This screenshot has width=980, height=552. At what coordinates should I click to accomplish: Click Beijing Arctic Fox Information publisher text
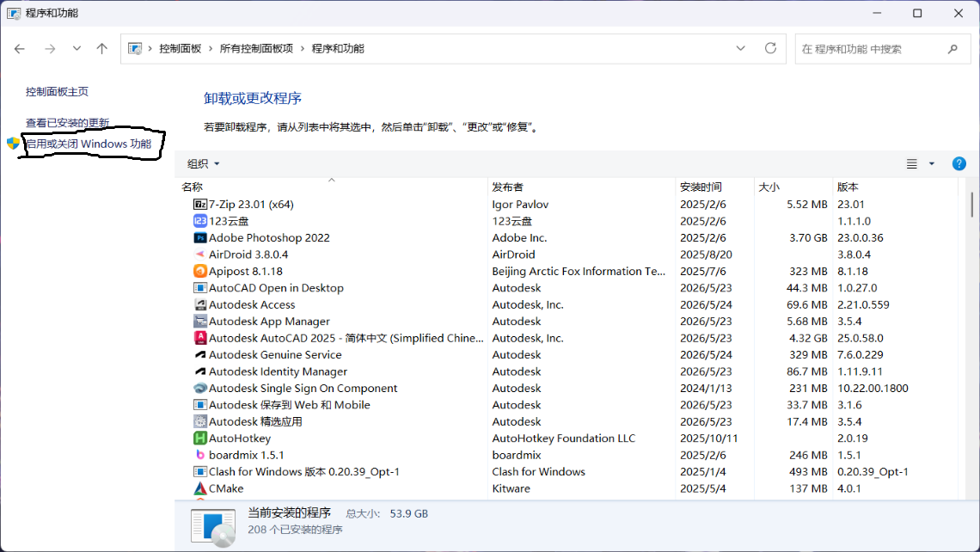point(579,272)
